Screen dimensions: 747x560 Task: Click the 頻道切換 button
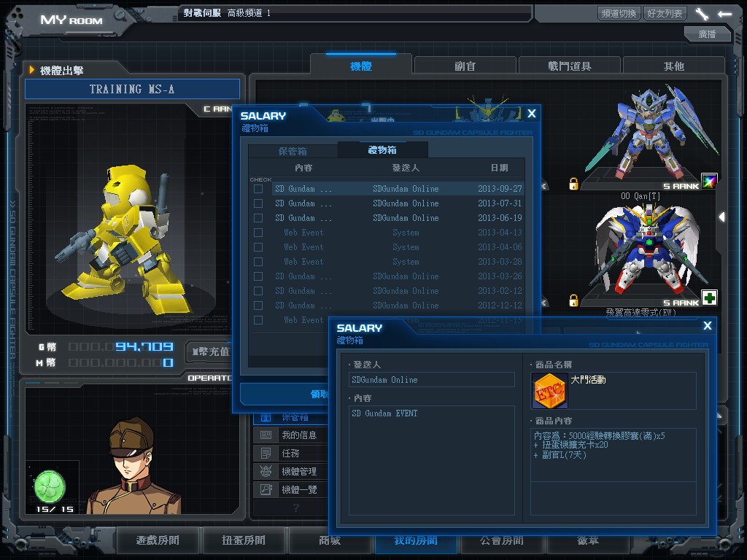(619, 13)
